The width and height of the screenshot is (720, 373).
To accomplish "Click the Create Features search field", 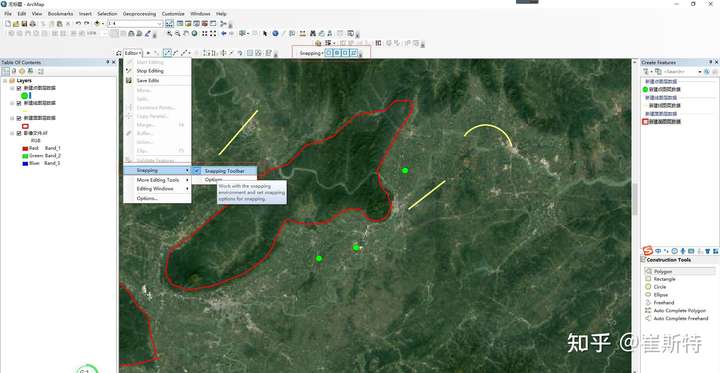I will pos(683,72).
